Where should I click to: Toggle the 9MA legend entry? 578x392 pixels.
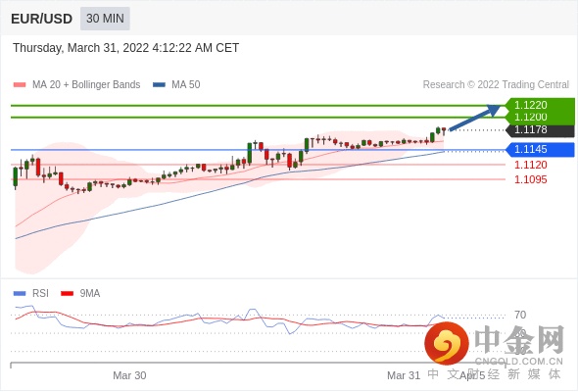pyautogui.click(x=80, y=294)
